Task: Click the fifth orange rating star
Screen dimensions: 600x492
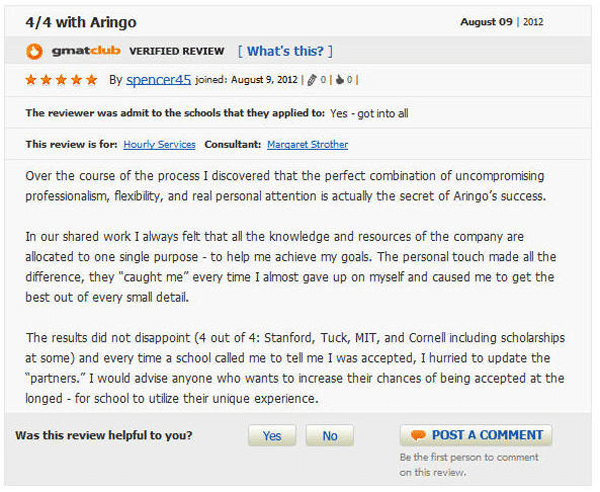Action: point(91,80)
